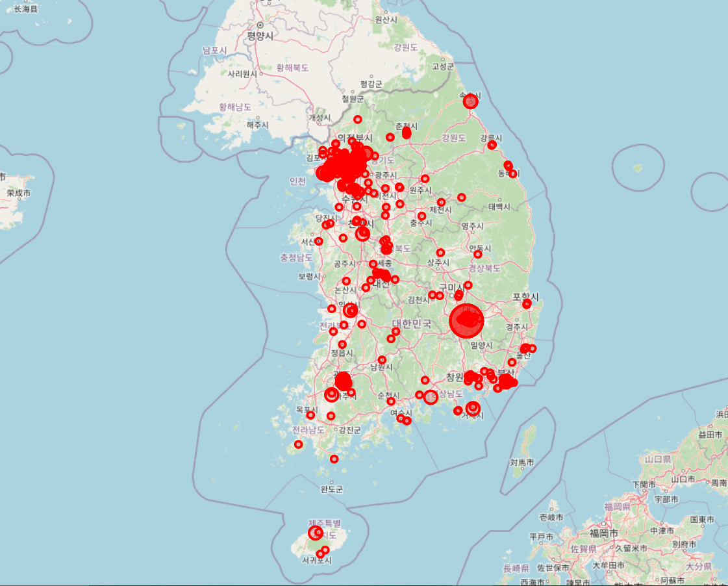The image size is (728, 586).
Task: Click the 下関市 label
Action: pyautogui.click(x=644, y=484)
